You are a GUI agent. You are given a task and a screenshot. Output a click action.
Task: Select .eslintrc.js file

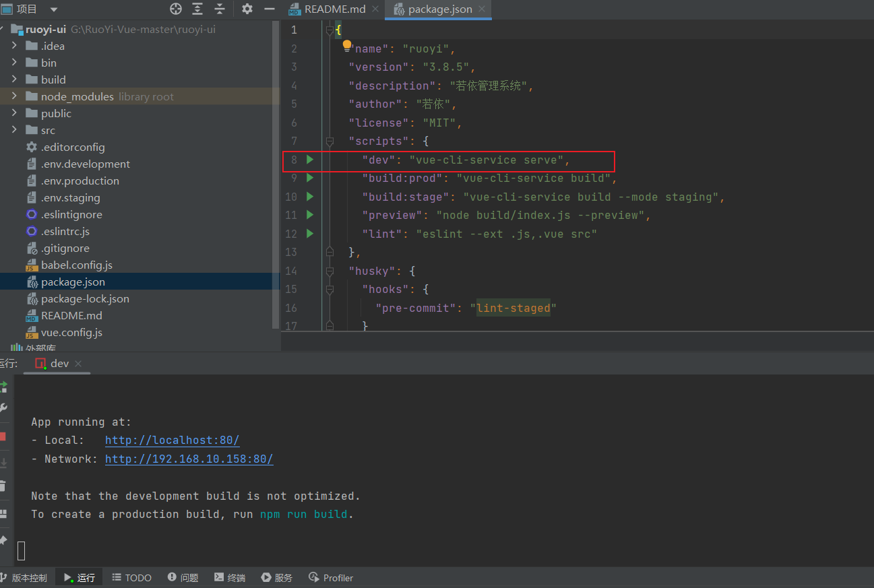[65, 231]
